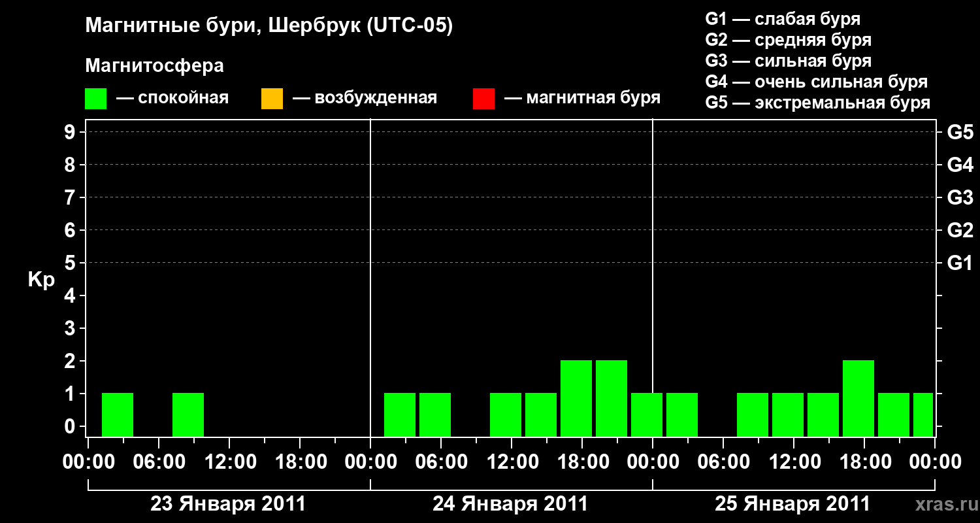Click the 06:00 tick label under 25 Января
This screenshot has width=980, height=523.
723,462
